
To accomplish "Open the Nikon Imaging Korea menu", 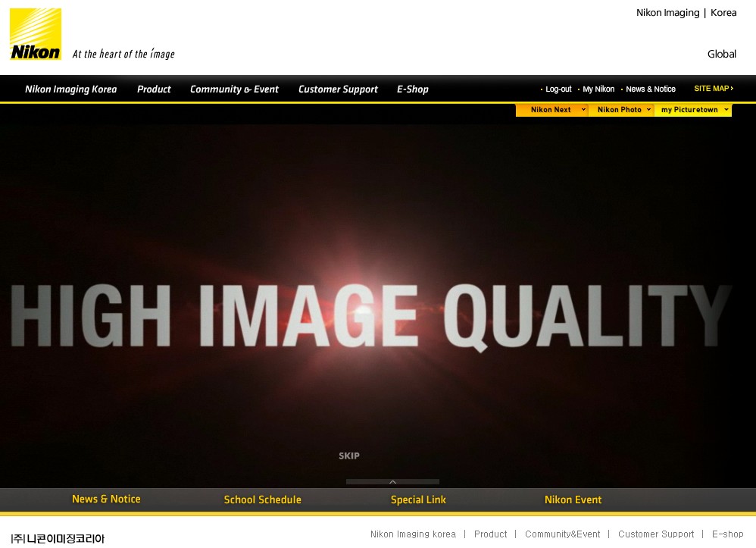I will tap(71, 89).
